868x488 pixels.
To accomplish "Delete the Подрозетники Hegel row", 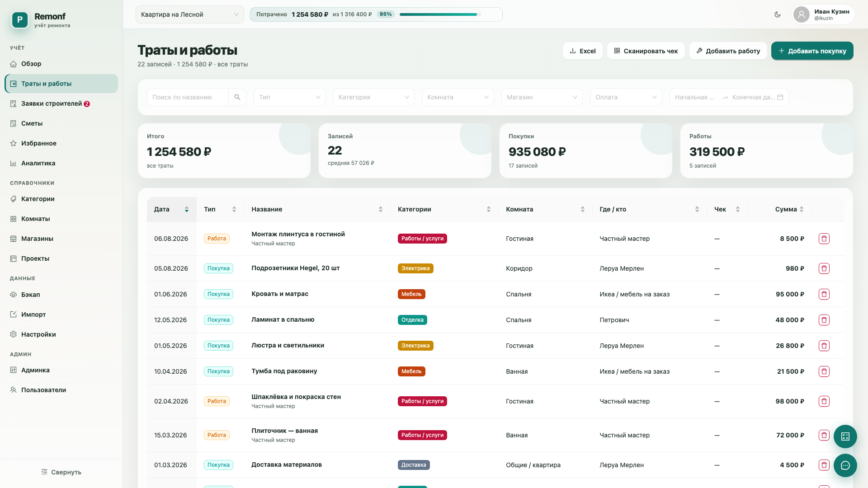I will pyautogui.click(x=824, y=268).
